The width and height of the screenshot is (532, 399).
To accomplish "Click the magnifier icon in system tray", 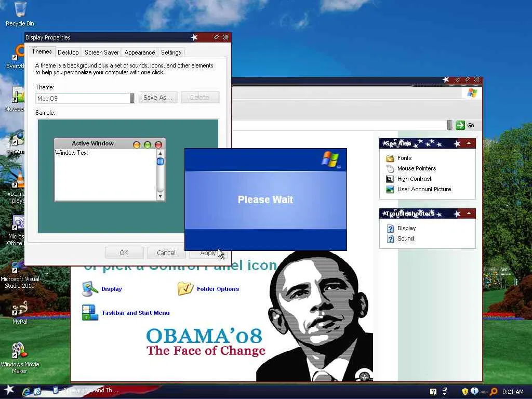I will coord(494,392).
